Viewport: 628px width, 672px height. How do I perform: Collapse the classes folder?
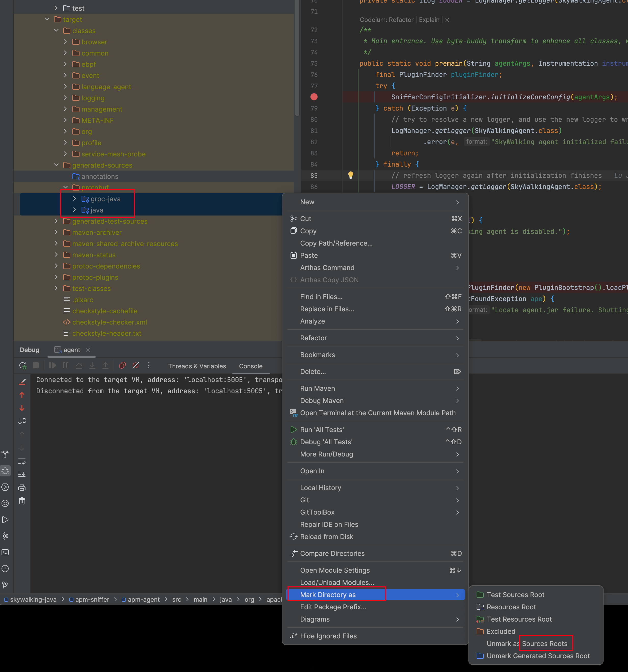[56, 30]
